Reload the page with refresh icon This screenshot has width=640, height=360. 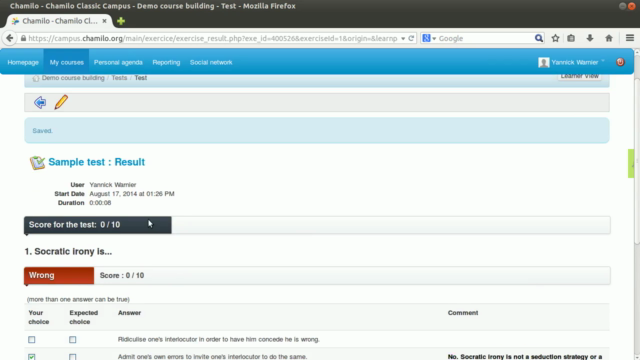pos(411,38)
